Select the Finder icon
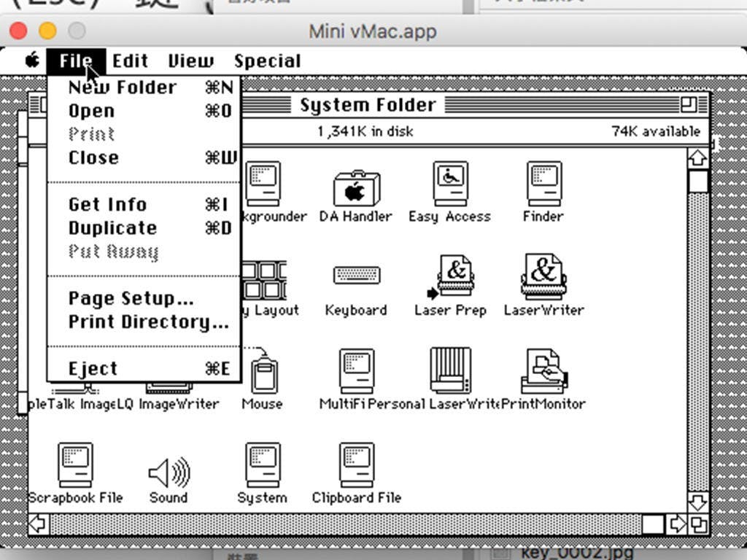The height and width of the screenshot is (560, 747). [544, 184]
